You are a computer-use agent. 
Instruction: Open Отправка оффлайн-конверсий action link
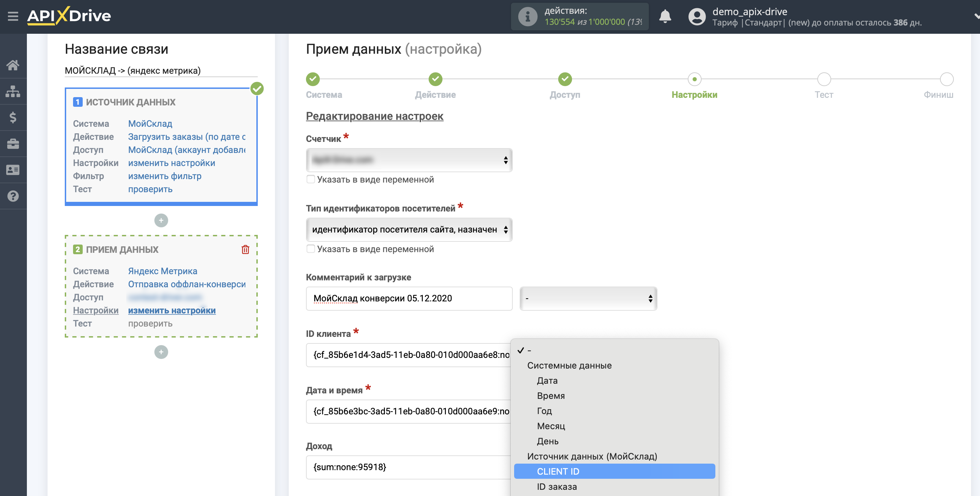tap(187, 284)
